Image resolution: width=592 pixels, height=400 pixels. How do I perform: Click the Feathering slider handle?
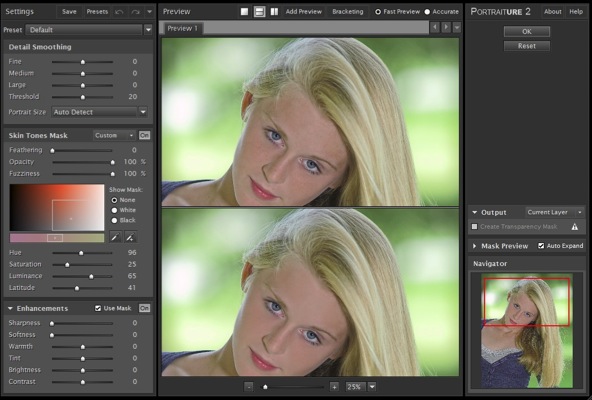tap(52, 151)
